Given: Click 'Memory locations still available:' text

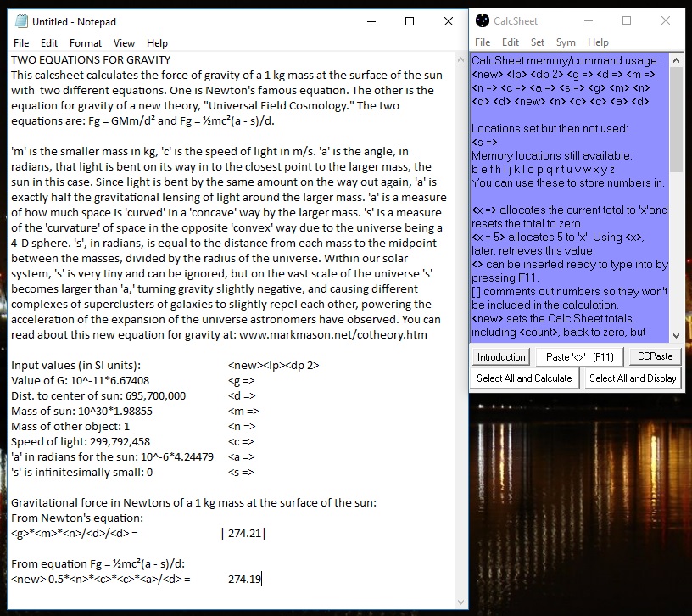Looking at the screenshot, I should coord(552,155).
